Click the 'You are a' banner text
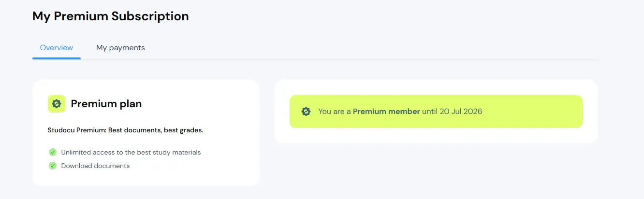The height and width of the screenshot is (199, 644). pyautogui.click(x=335, y=112)
